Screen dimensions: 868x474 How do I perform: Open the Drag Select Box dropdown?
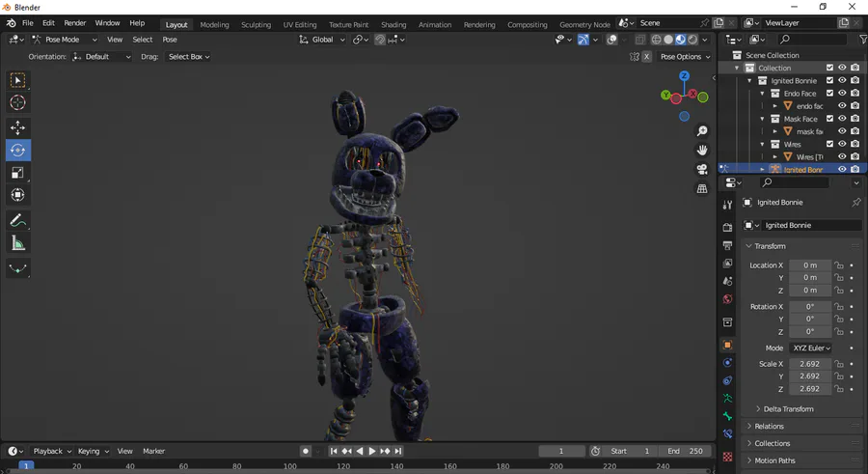(188, 57)
